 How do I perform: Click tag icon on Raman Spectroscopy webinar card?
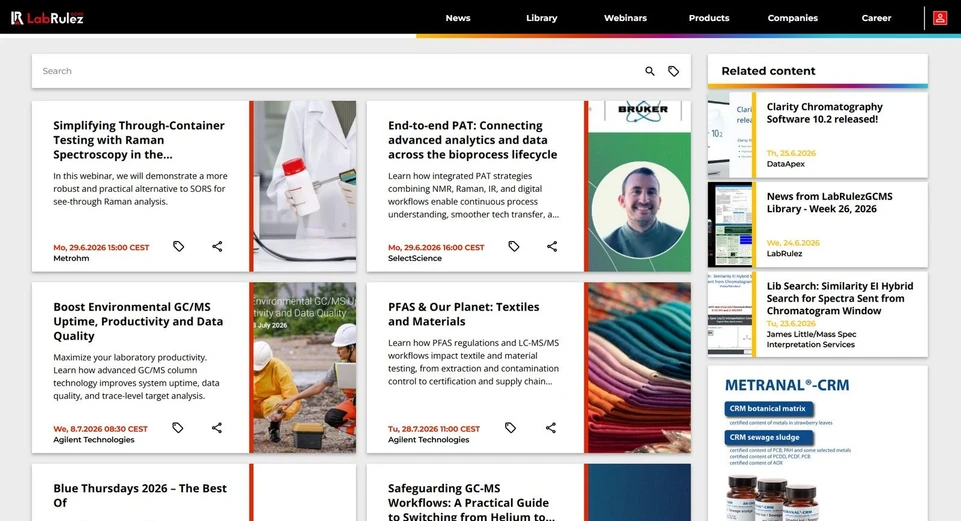(178, 246)
